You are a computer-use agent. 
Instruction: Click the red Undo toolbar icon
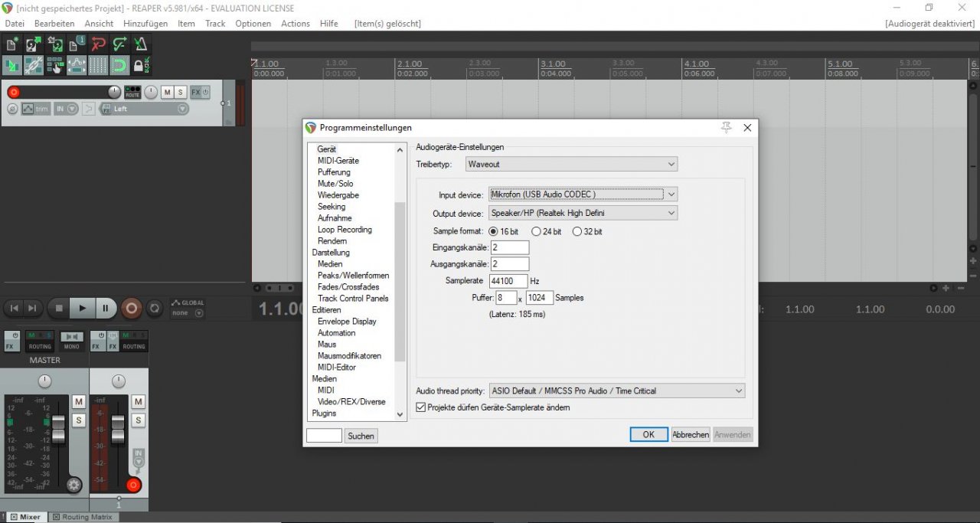coord(98,44)
